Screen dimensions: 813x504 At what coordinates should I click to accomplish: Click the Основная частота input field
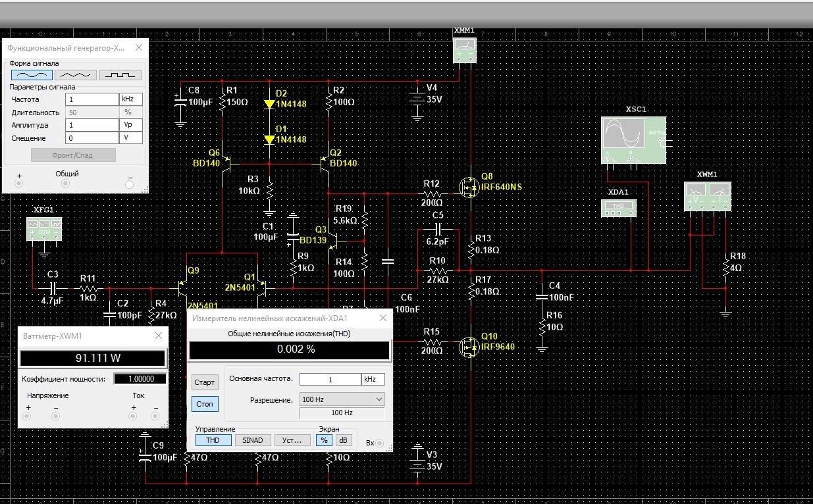pos(330,380)
